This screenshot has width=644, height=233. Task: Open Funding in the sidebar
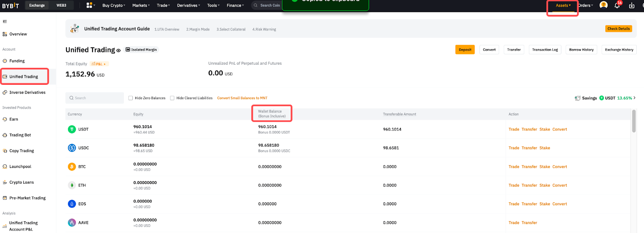pyautogui.click(x=17, y=61)
